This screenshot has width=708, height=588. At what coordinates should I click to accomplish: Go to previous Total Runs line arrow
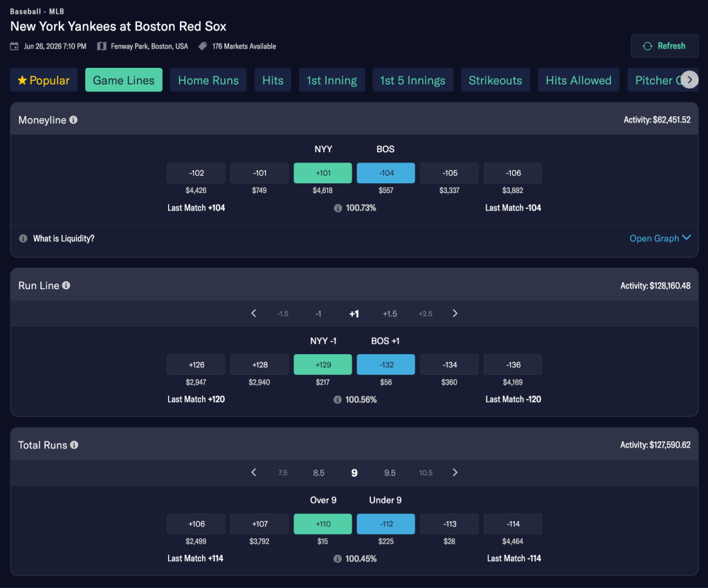[254, 472]
